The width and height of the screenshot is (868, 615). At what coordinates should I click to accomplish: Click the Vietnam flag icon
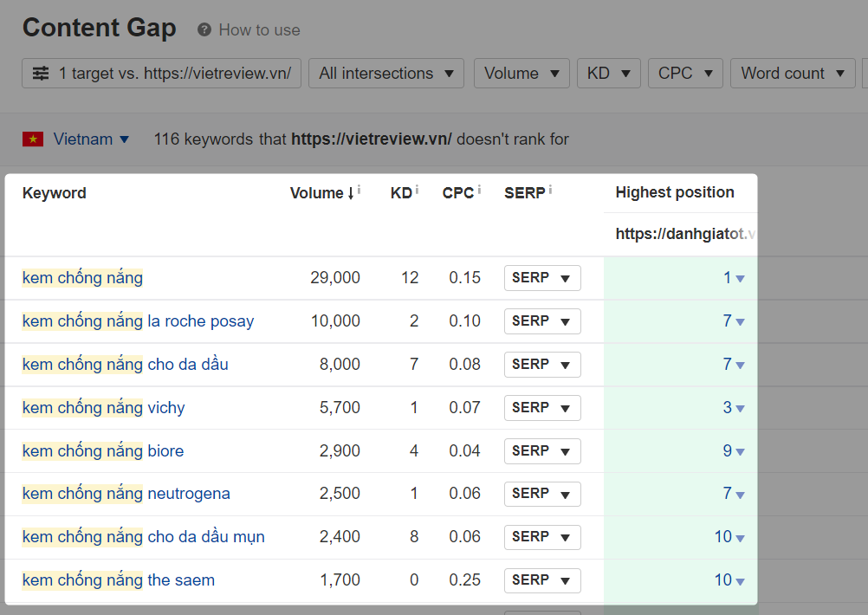coord(33,139)
